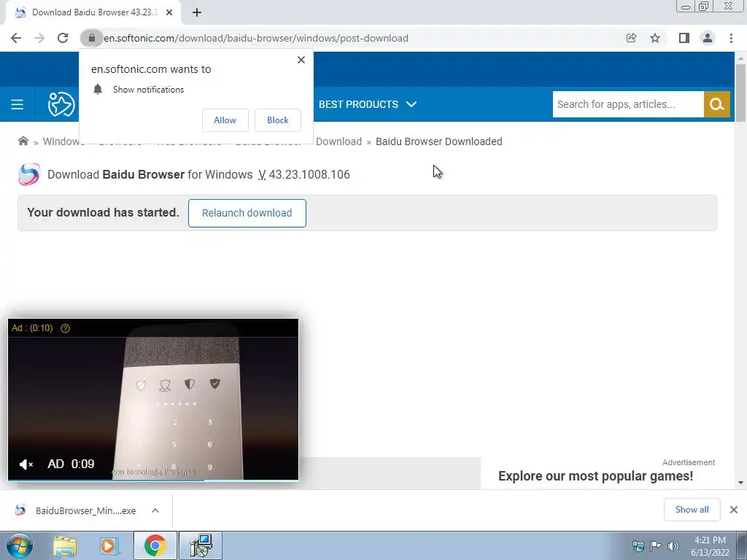Open the volume control in tray
The image size is (747, 560).
tap(673, 546)
